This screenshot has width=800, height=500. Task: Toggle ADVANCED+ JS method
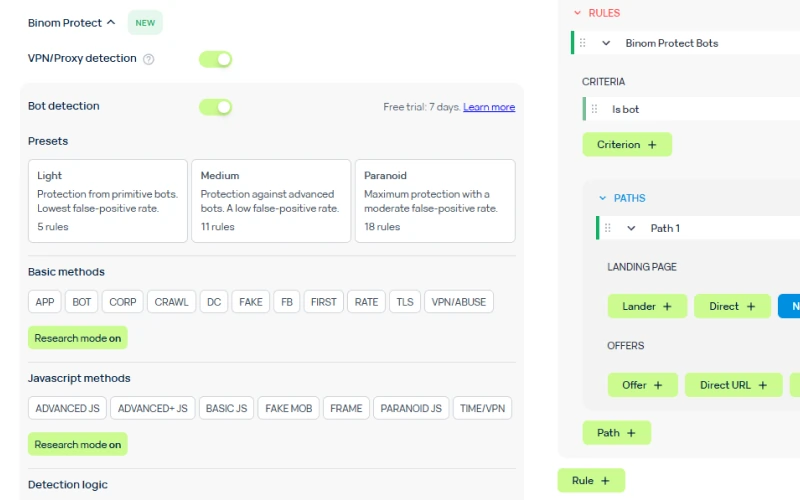tap(153, 408)
